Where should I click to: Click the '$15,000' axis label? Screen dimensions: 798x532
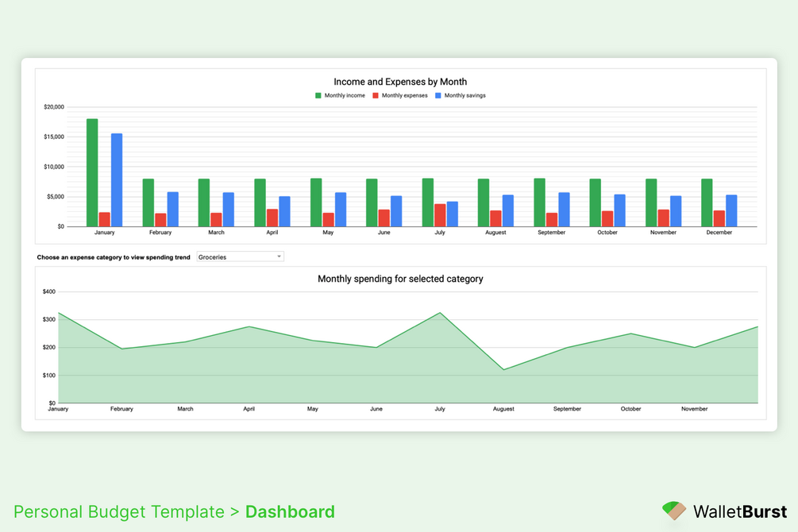[54, 137]
